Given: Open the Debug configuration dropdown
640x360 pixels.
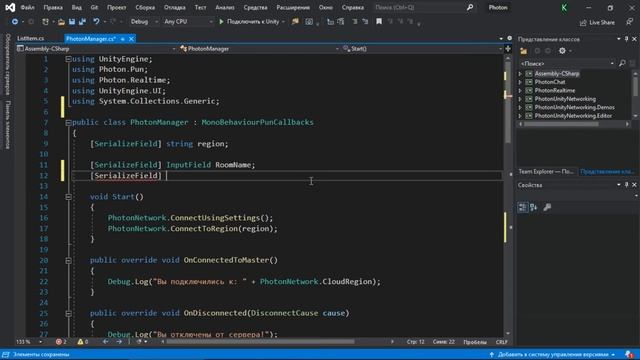Looking at the screenshot, I should click(144, 22).
